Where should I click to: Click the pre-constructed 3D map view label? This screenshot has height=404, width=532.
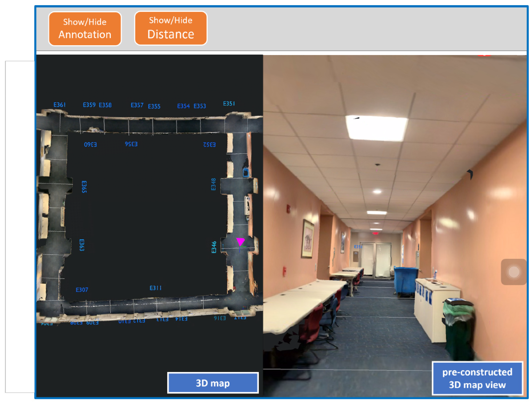477,378
